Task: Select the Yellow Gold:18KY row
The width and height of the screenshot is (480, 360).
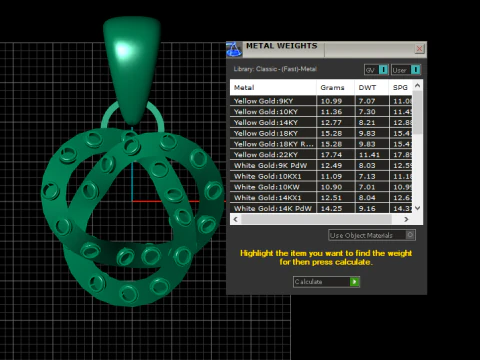Action: pyautogui.click(x=321, y=133)
